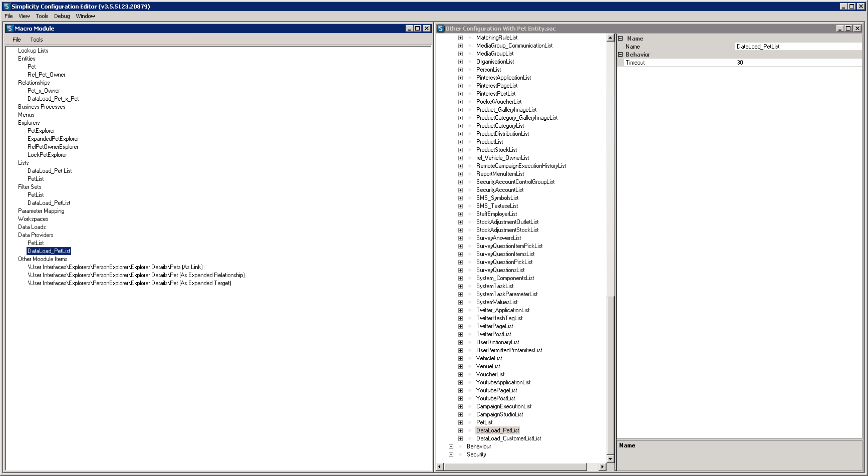The image size is (868, 476).
Task: Open Macro Module's Tools menu
Action: pyautogui.click(x=37, y=40)
